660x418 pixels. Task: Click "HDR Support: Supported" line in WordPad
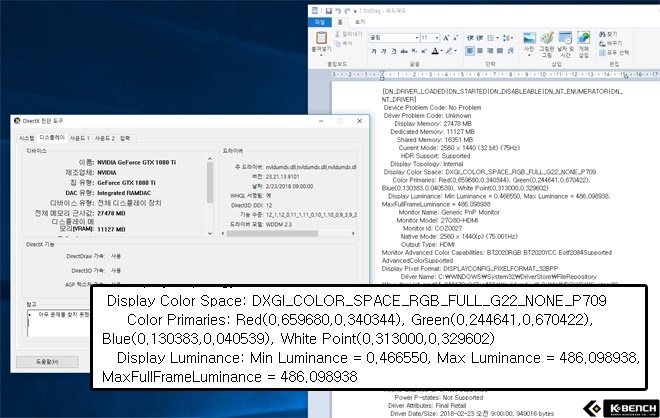click(x=435, y=156)
